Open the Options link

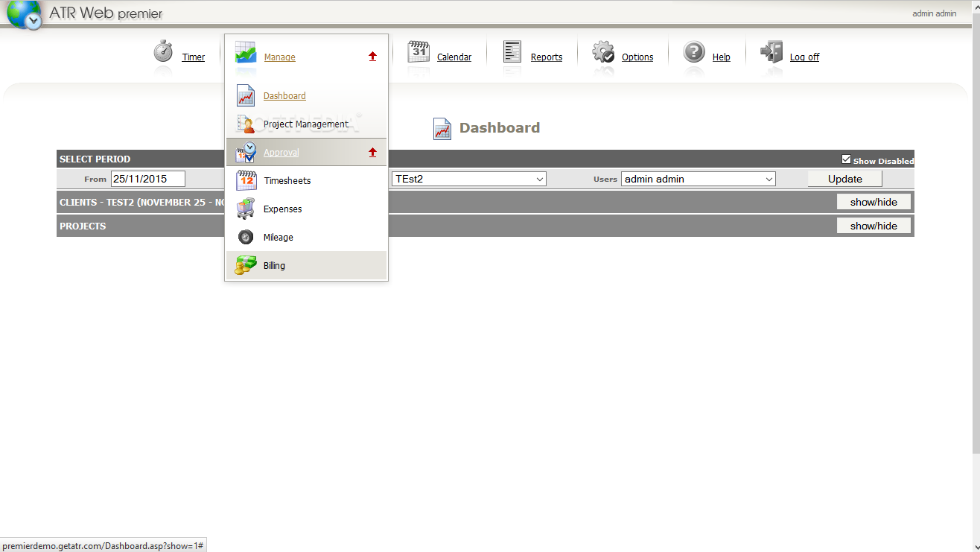637,57
